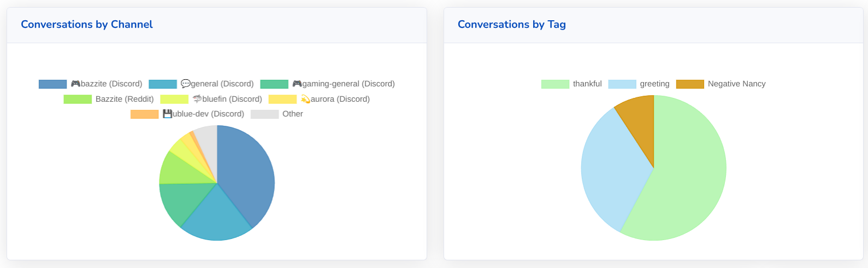Select the large blue bazzite pie slice
Screen dimensions: 868x268
coord(246,170)
